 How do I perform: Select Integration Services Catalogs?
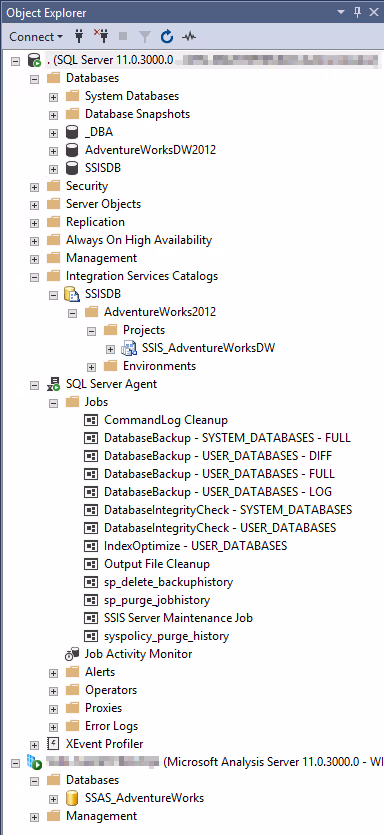pyautogui.click(x=142, y=276)
